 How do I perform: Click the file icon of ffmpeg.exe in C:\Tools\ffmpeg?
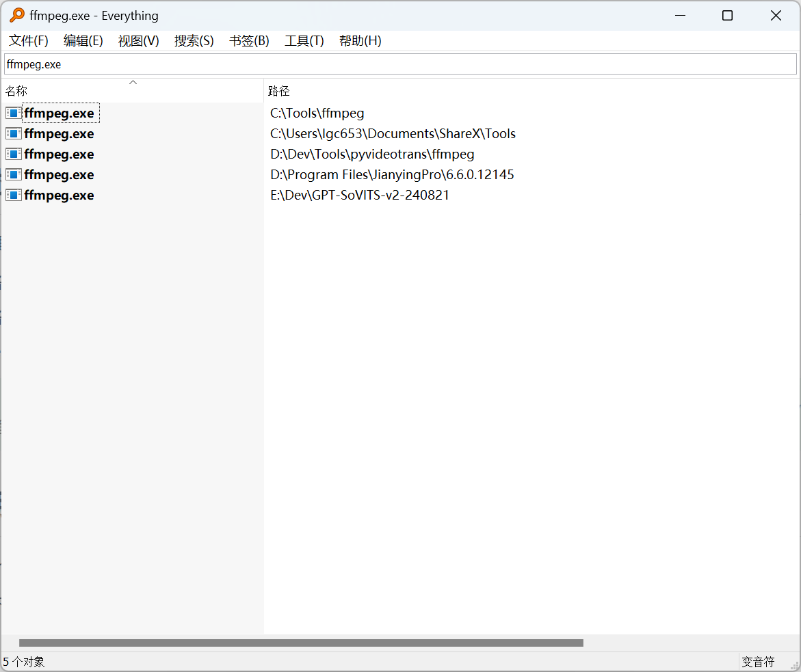pos(14,113)
